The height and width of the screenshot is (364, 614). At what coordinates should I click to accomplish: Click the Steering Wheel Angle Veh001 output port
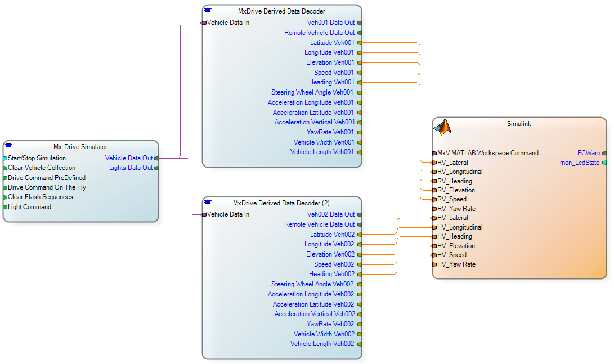pyautogui.click(x=360, y=93)
